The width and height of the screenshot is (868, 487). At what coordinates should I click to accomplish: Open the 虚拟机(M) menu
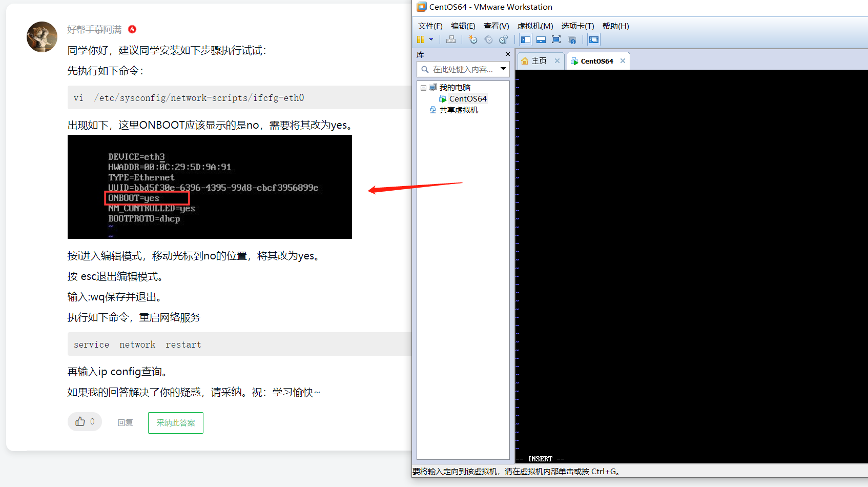pyautogui.click(x=535, y=26)
